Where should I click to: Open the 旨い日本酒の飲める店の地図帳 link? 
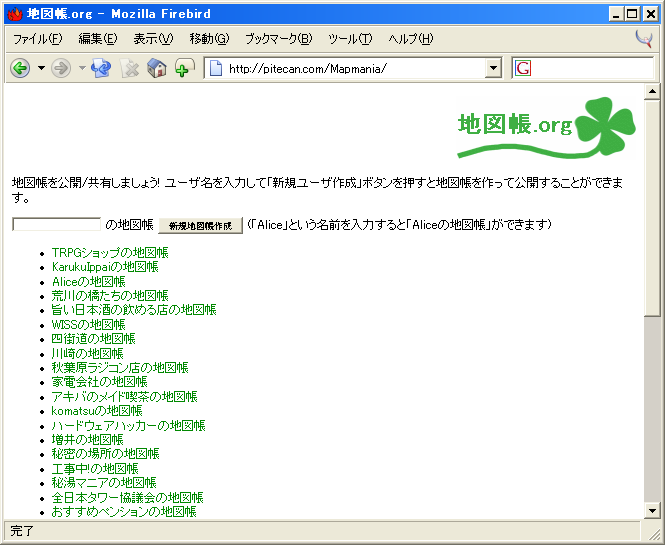pos(134,310)
